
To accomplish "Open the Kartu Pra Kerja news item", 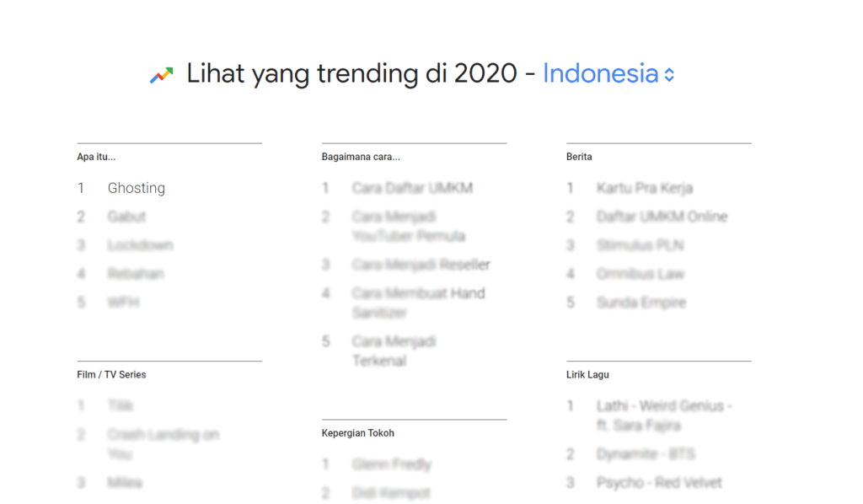I will tap(645, 188).
